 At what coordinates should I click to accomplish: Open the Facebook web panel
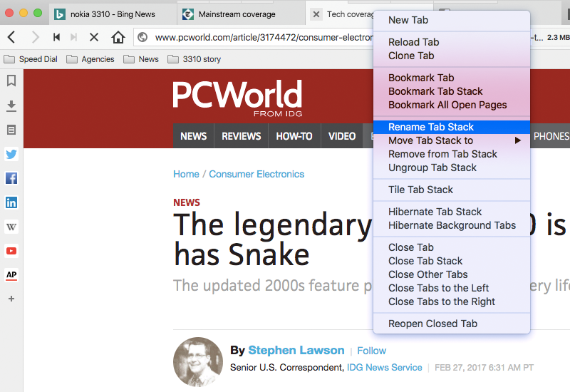point(11,178)
